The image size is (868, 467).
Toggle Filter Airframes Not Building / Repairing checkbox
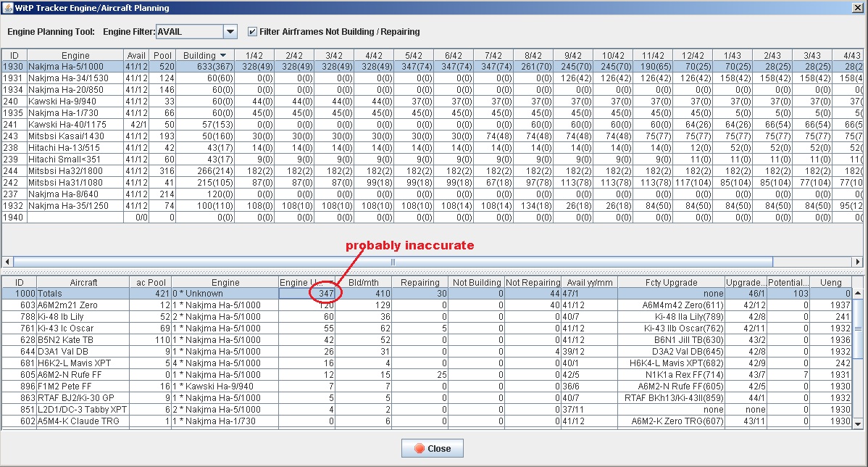252,32
